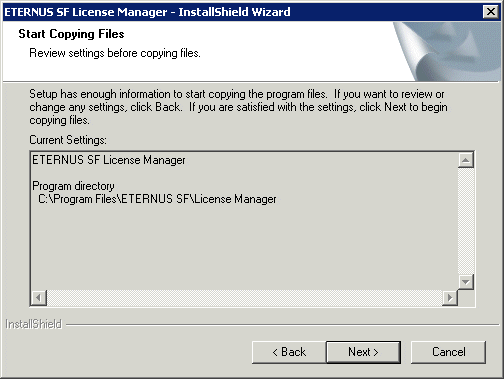Click the settings box scroll-down arrow
The width and height of the screenshot is (504, 379).
[x=466, y=282]
